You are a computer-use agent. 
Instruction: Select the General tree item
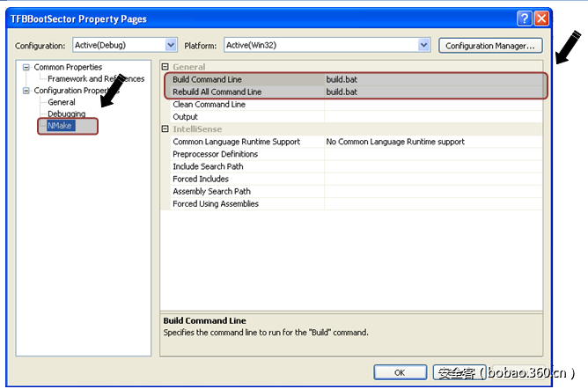(62, 102)
